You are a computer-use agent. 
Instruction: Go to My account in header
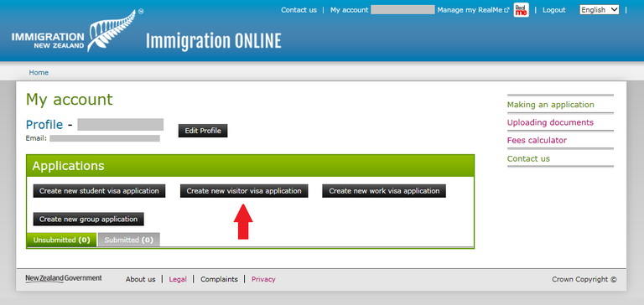point(349,10)
